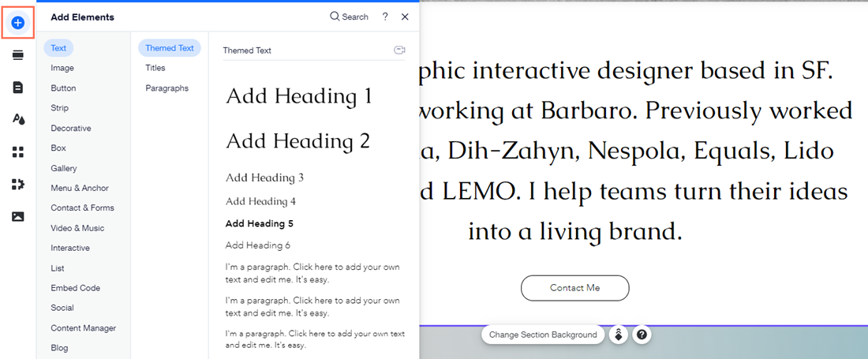
Task: Open the Social category
Action: click(62, 308)
